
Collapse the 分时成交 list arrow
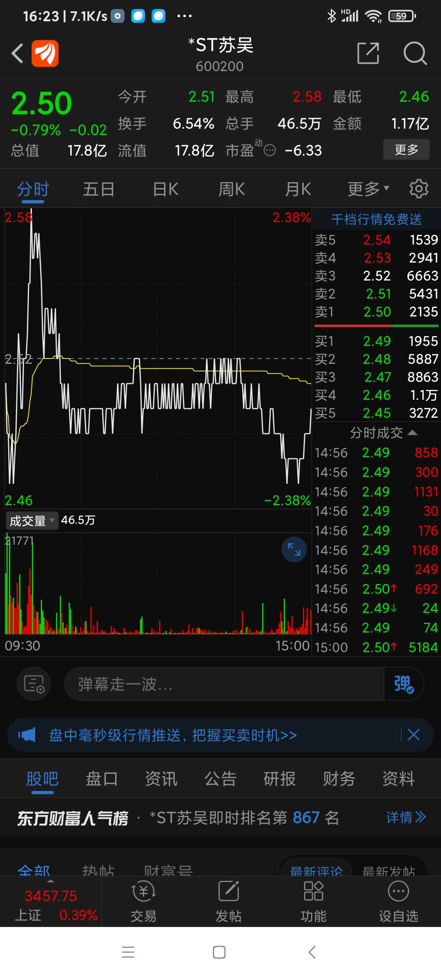pyautogui.click(x=412, y=433)
